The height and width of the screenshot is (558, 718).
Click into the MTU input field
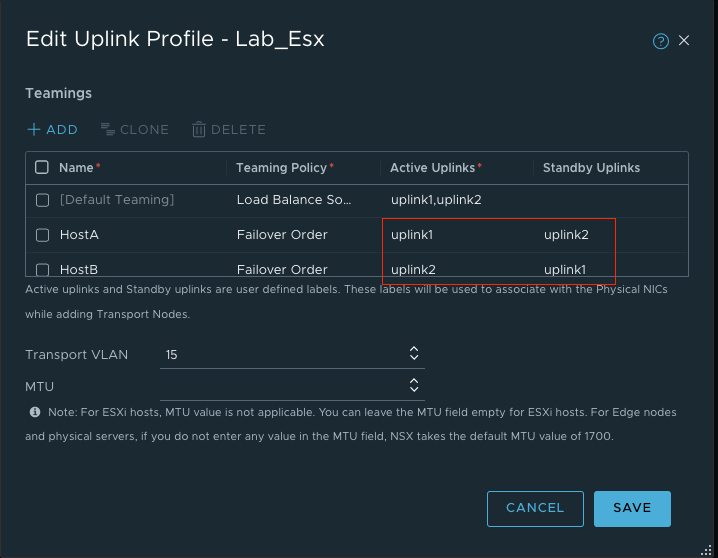coord(282,385)
